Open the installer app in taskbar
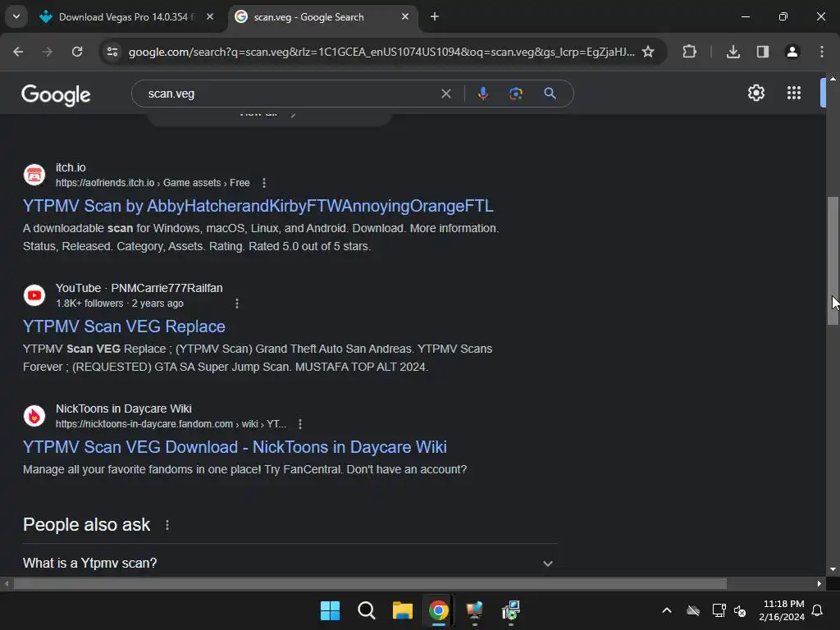The image size is (840, 630). 511,610
